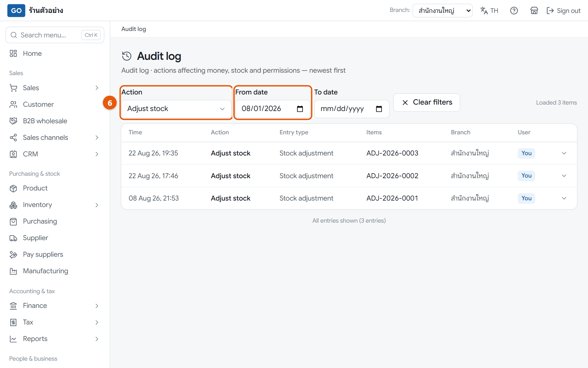This screenshot has height=368, width=588.
Task: Open the To date calendar picker icon
Action: tap(379, 109)
